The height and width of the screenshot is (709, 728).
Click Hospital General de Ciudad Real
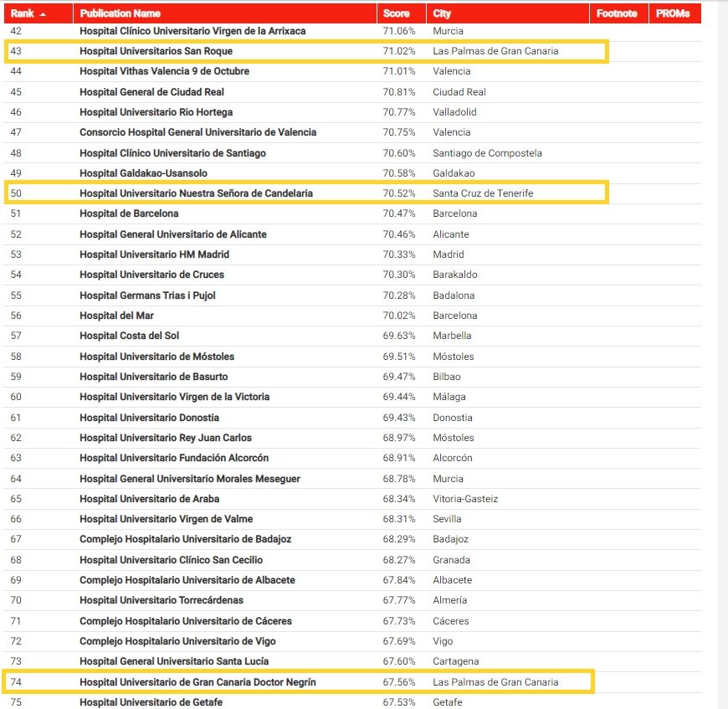(151, 92)
